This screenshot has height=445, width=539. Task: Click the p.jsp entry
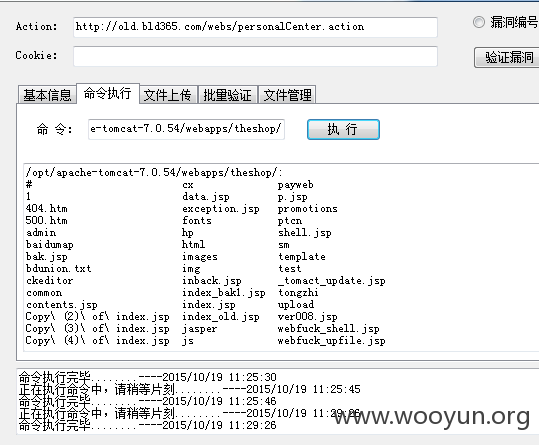[293, 197]
